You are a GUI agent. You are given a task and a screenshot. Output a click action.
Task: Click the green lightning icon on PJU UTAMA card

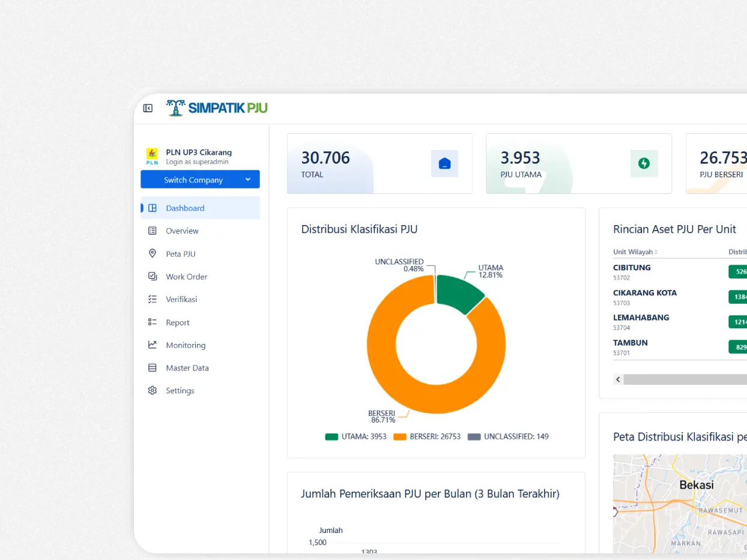[x=644, y=163]
